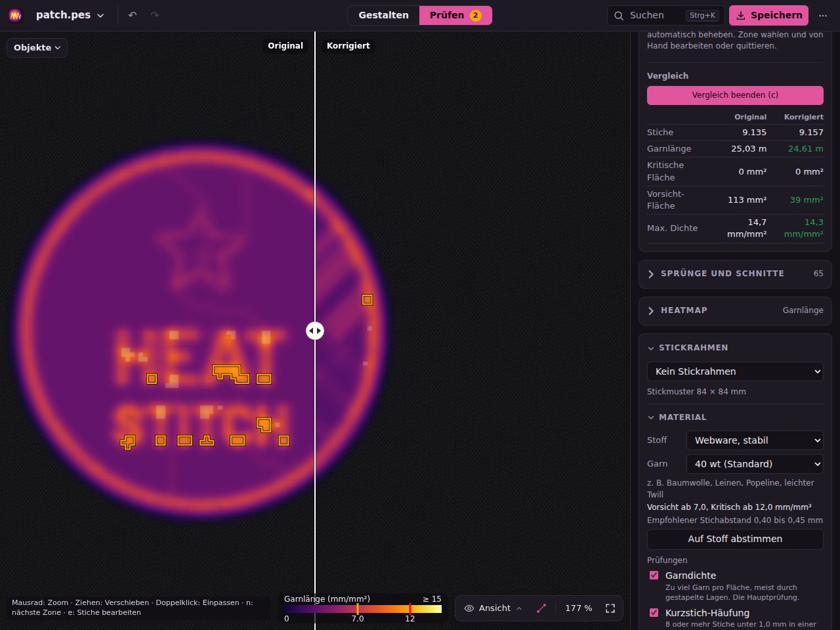Click the comparison divider handle
This screenshot has height=630, width=840.
click(315, 331)
